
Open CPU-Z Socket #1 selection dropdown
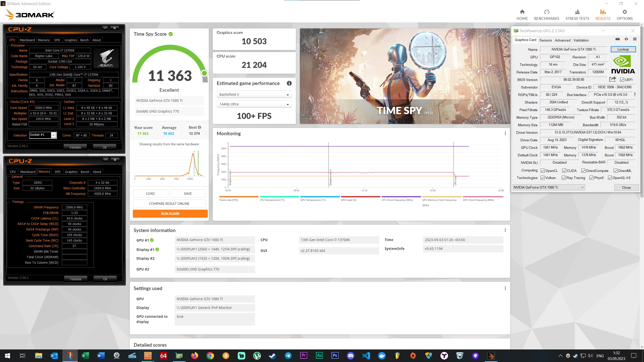pyautogui.click(x=43, y=135)
